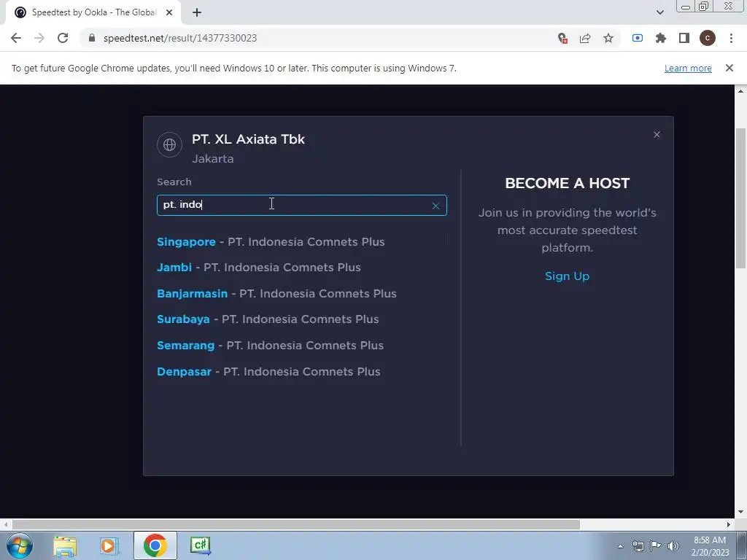Click the vertical scrollbar thumb

point(740,198)
